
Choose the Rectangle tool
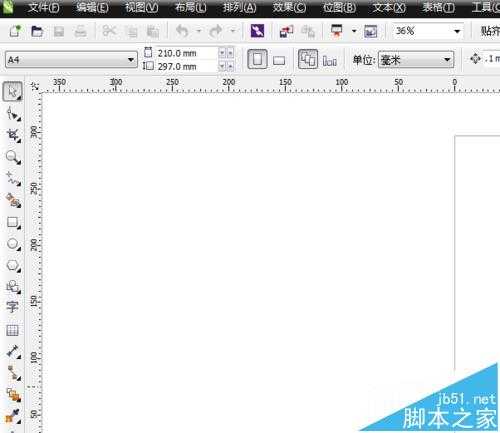point(13,222)
